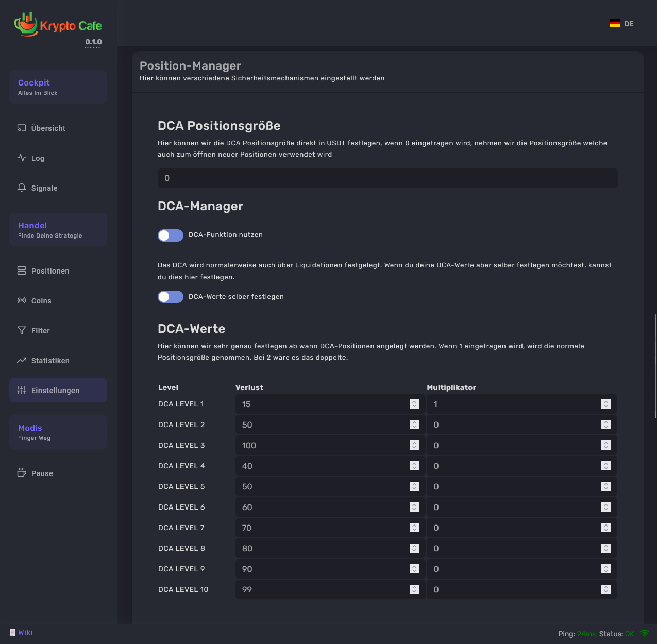
Task: Click the Pause coffee cup icon
Action: point(22,473)
